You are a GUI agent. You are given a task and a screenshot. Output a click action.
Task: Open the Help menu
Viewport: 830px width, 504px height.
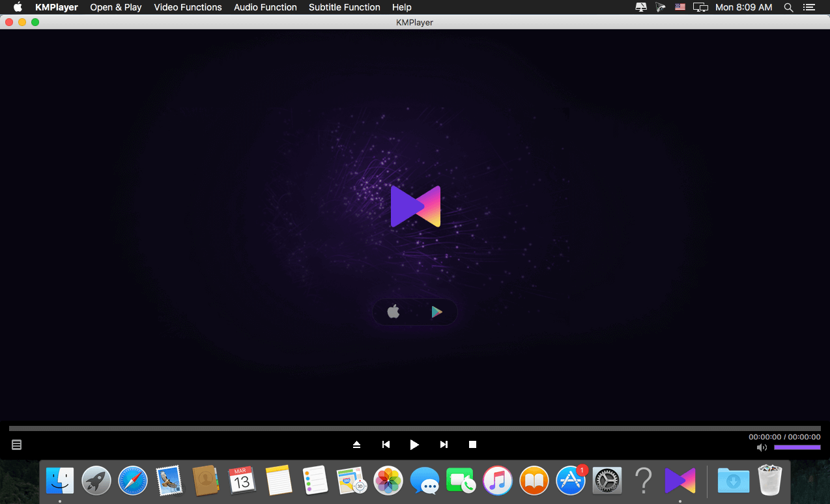(402, 7)
